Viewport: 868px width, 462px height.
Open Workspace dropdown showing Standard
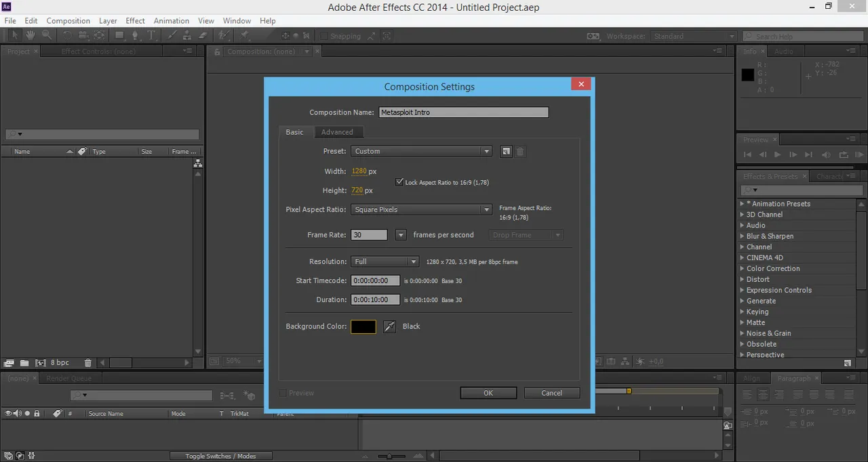694,36
